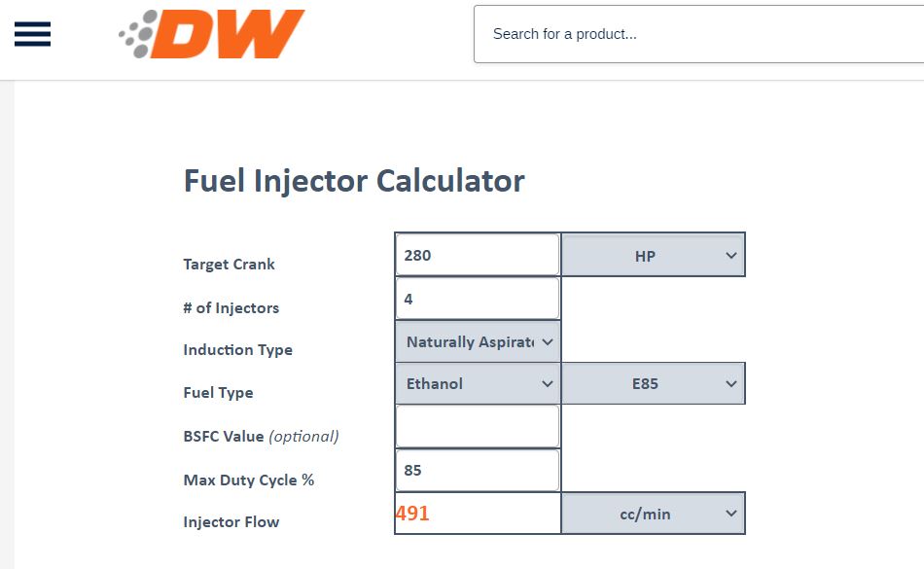Click the empty BSFC Value field

477,426
